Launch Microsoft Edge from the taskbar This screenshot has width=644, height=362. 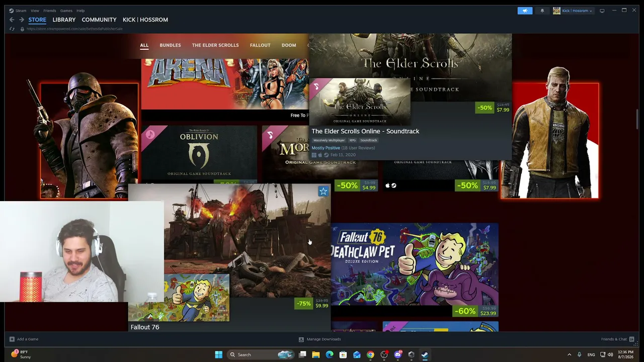point(330,354)
